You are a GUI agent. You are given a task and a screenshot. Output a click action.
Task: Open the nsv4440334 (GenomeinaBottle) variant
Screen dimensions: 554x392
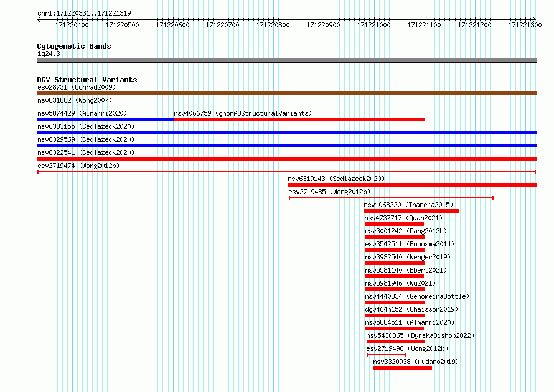417,296
